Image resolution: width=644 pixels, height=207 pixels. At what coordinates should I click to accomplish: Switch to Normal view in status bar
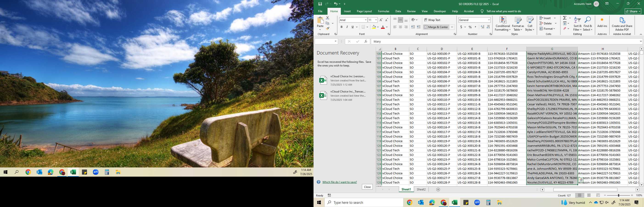pos(580,195)
